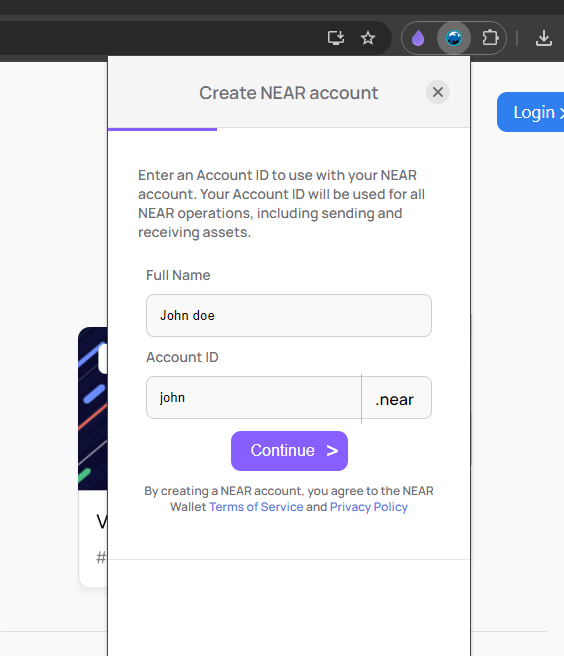Open the Extensions puzzle piece menu
Image resolution: width=564 pixels, height=656 pixels.
pyautogui.click(x=490, y=38)
